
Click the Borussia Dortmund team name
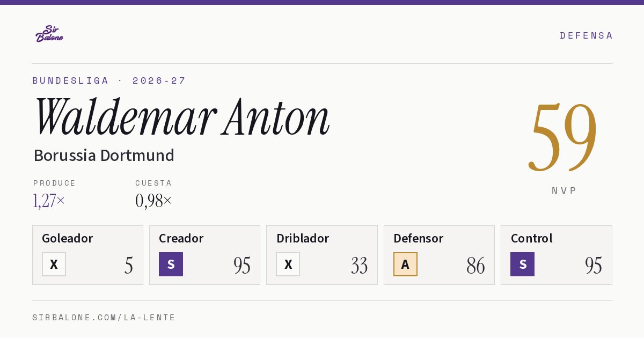(x=104, y=155)
